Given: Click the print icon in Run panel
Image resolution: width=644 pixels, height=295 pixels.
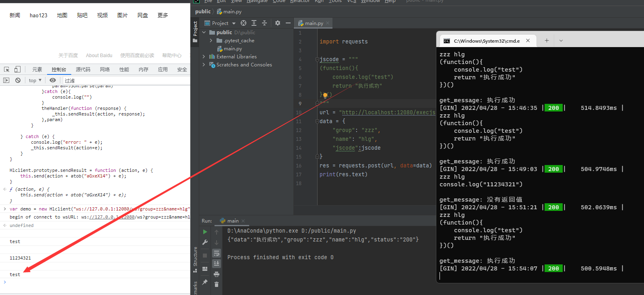Looking at the screenshot, I should pyautogui.click(x=217, y=274).
